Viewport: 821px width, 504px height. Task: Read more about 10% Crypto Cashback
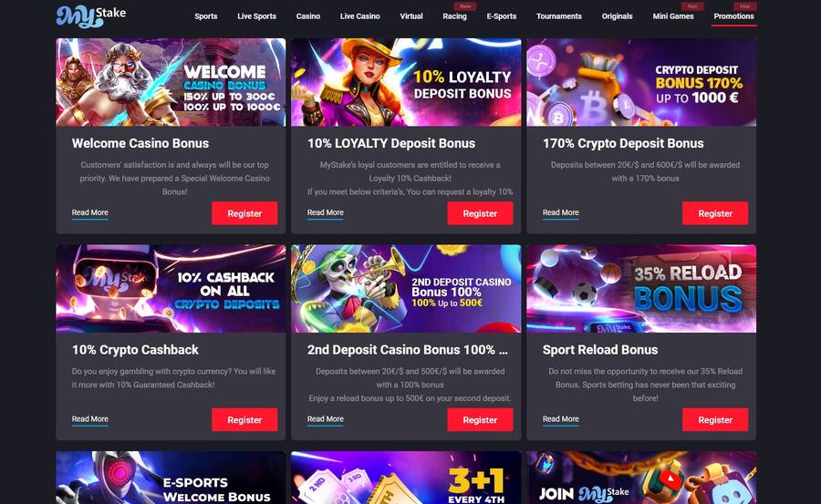90,419
